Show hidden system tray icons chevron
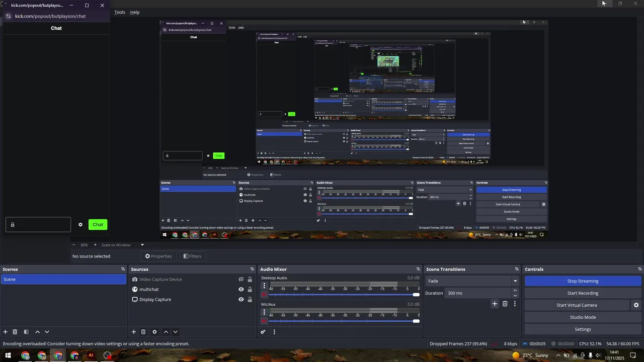Screen dimensions: 644x362 pos(558,355)
